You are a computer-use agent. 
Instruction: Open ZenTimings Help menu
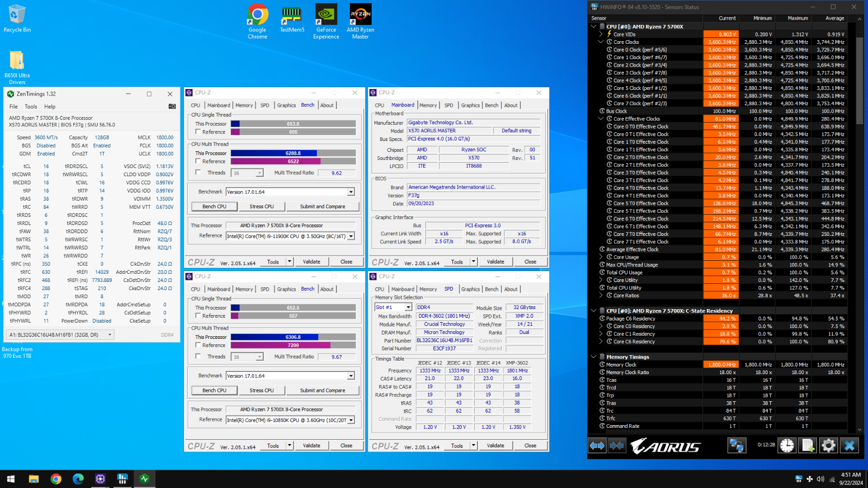(50, 107)
